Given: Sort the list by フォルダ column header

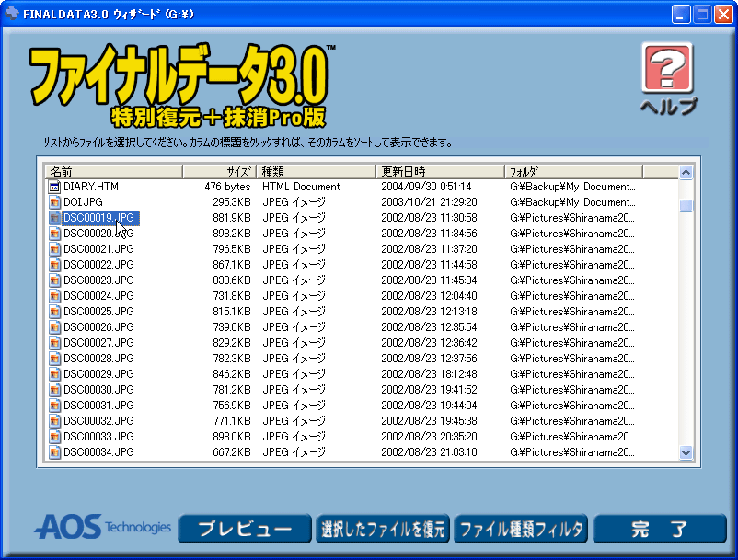Looking at the screenshot, I should pos(573,172).
